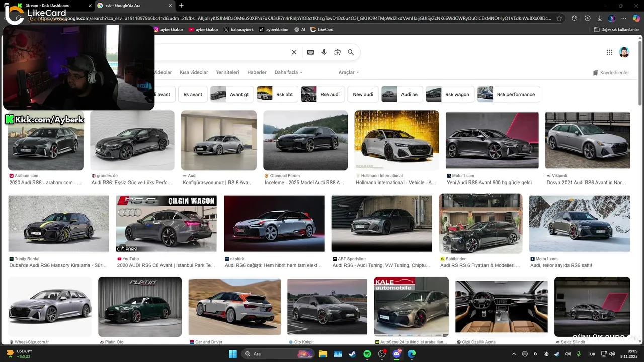644x362 pixels.
Task: Search by image with Google Lens
Action: pos(338,52)
